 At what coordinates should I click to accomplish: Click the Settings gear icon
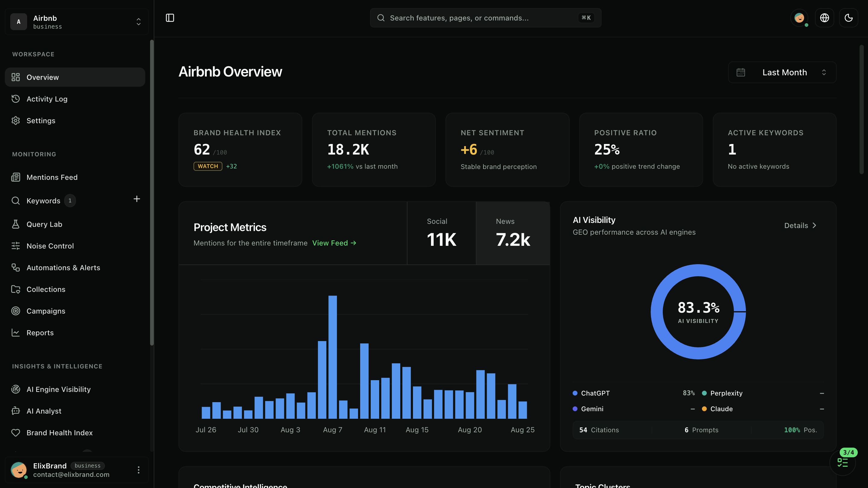(15, 120)
